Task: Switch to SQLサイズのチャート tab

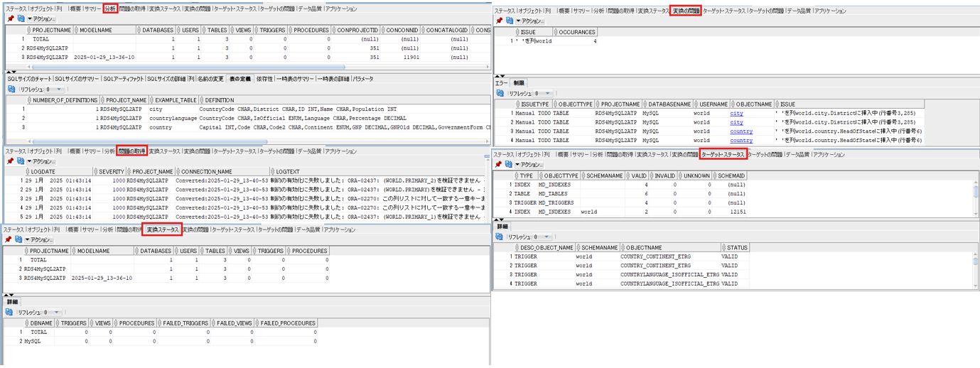Action: tap(30, 79)
